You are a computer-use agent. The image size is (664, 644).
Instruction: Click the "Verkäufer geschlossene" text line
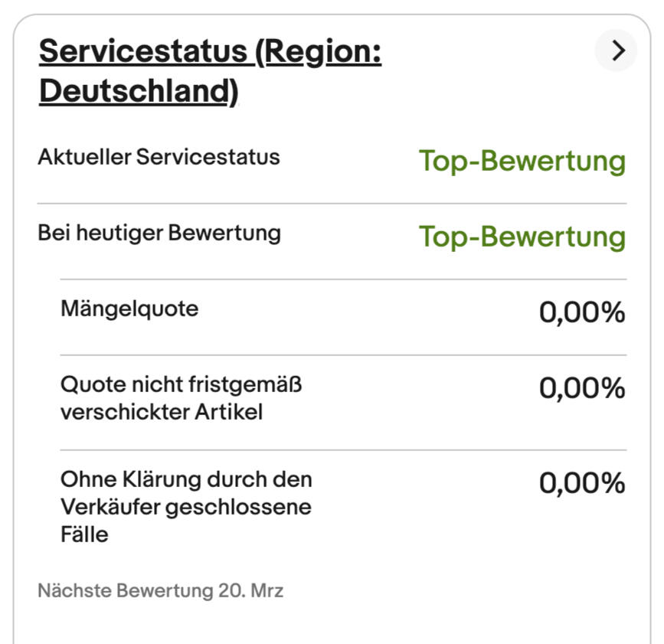point(186,507)
